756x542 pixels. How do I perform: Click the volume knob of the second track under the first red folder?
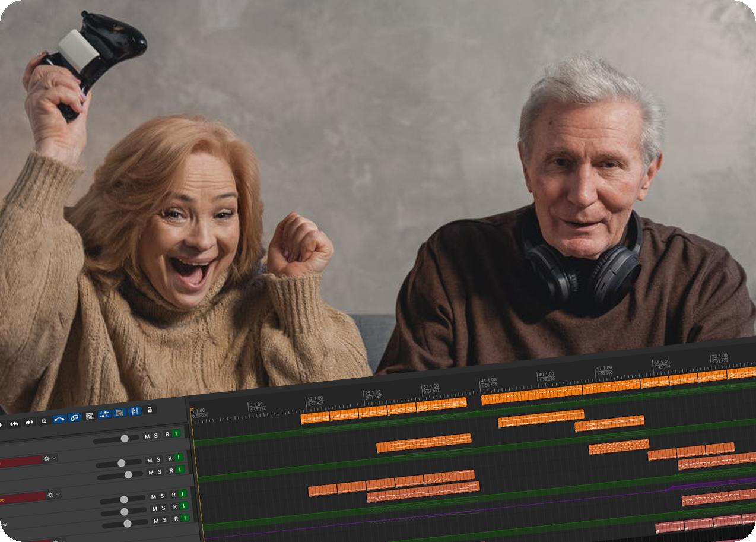128,474
